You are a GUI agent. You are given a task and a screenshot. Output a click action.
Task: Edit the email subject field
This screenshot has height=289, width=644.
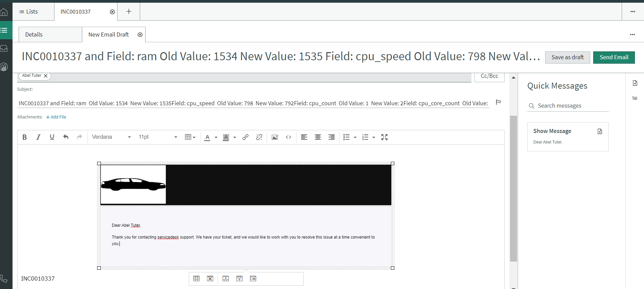[253, 103]
